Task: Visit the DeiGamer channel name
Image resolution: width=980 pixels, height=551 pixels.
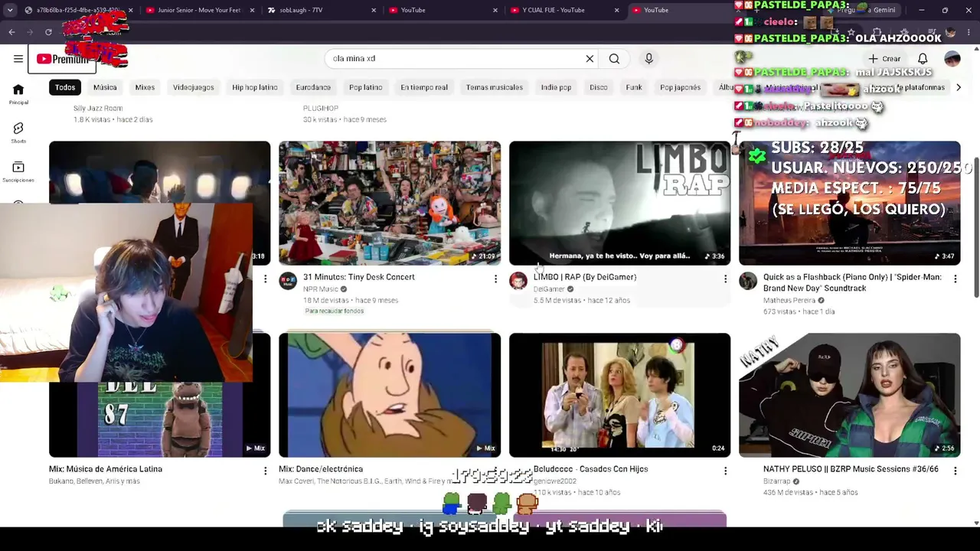Action: click(x=549, y=289)
